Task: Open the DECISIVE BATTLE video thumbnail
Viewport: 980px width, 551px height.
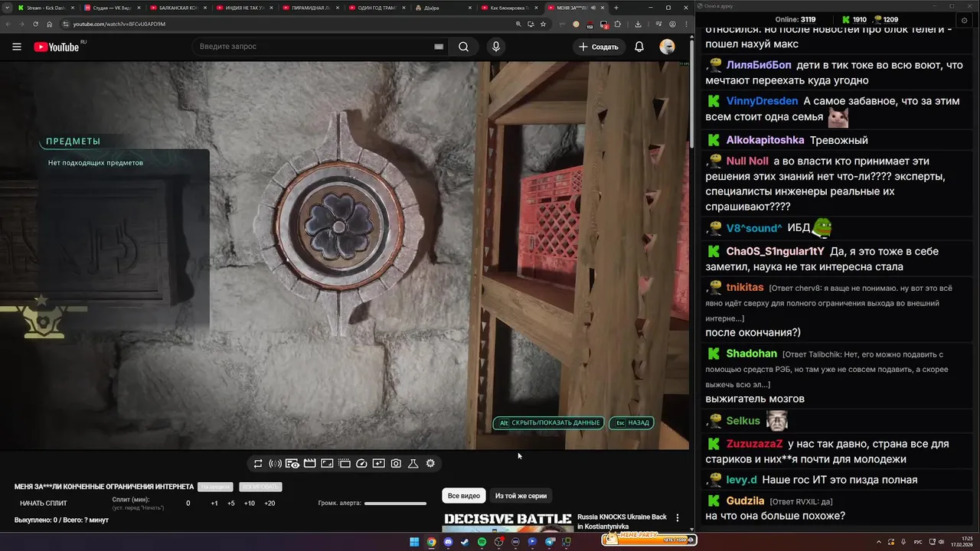Action: (508, 522)
